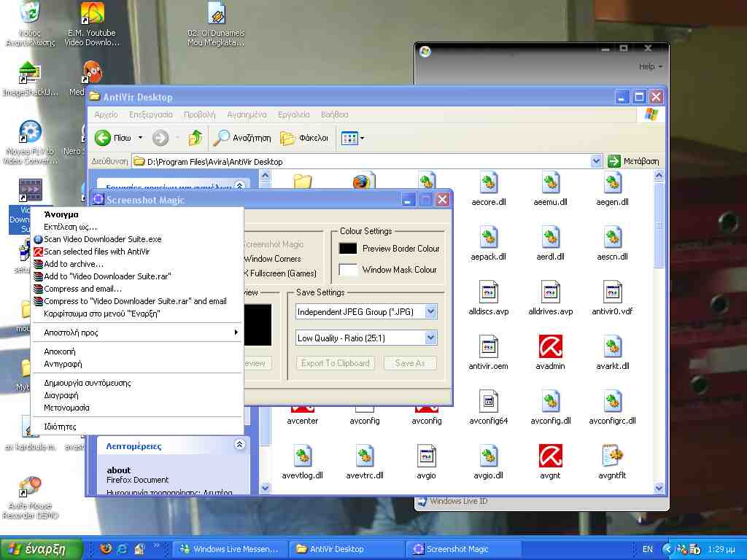Click the Up folder toolbar icon
Image resolution: width=747 pixels, height=560 pixels.
tap(196, 138)
